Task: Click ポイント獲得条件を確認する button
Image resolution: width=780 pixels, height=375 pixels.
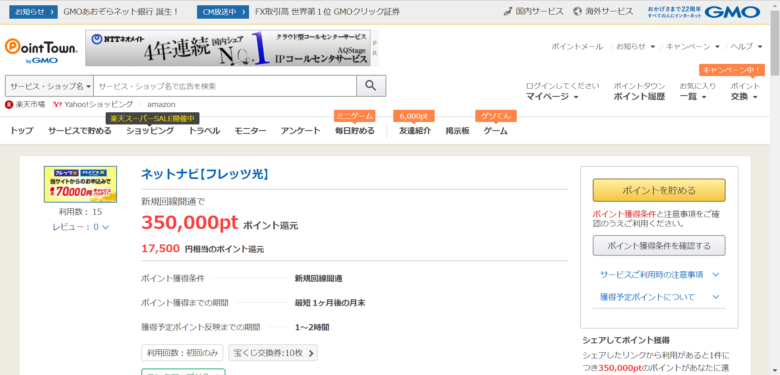Action: click(659, 246)
